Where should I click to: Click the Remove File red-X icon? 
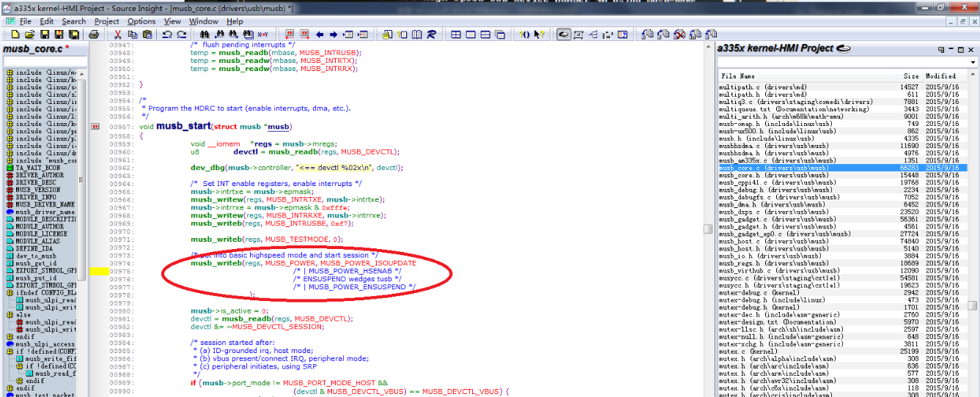tap(678, 34)
